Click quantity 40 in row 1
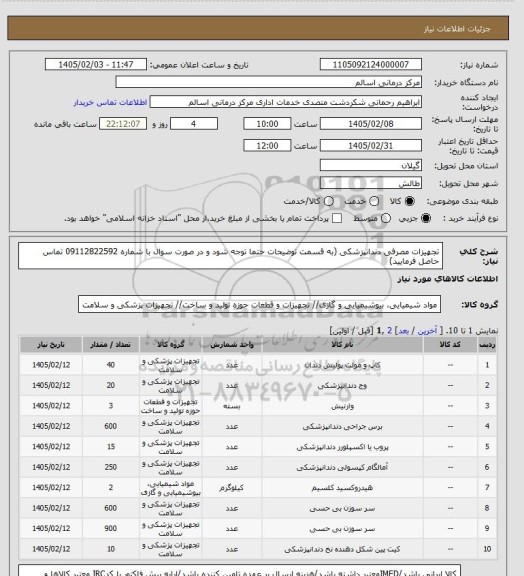The width and height of the screenshot is (524, 576). tap(111, 365)
